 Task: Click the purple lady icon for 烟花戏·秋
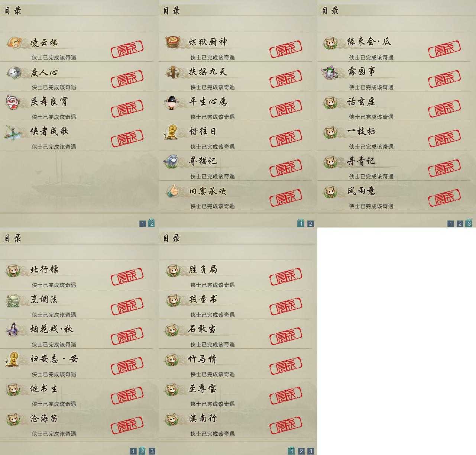(12, 329)
